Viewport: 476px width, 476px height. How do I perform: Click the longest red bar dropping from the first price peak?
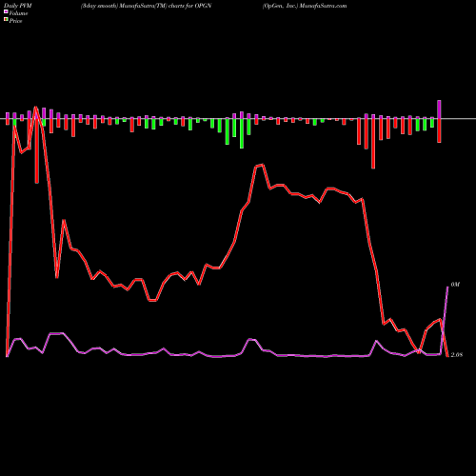(37, 150)
